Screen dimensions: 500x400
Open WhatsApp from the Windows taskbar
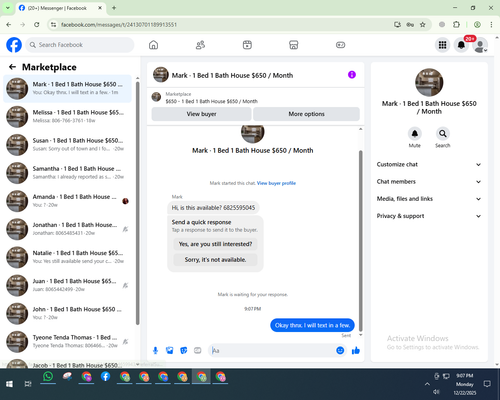(48, 377)
